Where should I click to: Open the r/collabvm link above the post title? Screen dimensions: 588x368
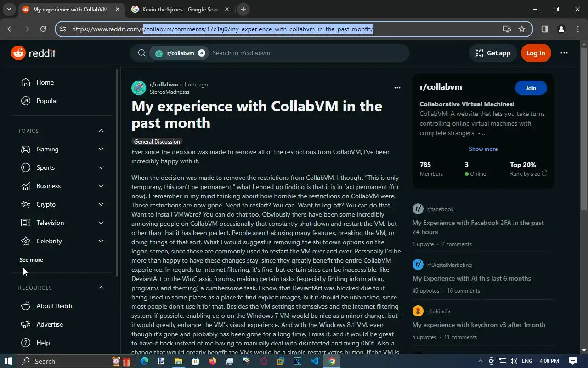click(164, 85)
